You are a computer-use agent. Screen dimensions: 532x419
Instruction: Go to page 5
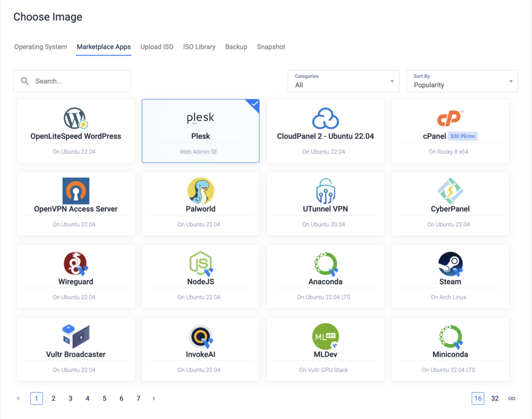pos(104,398)
